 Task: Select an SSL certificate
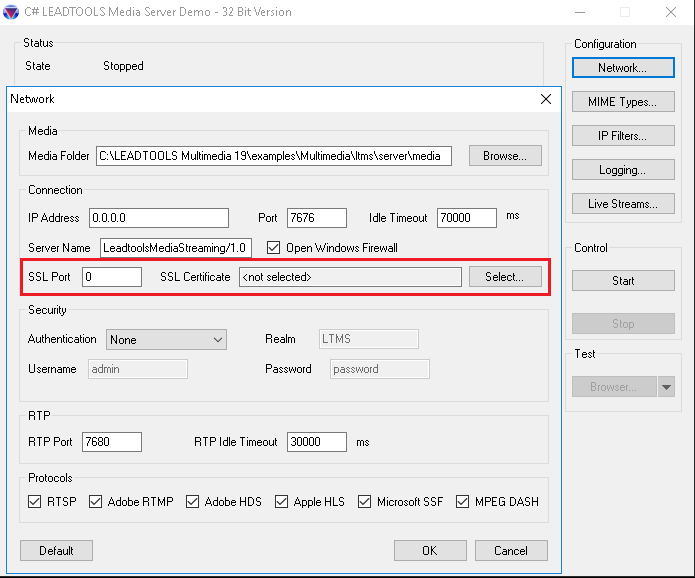[505, 277]
